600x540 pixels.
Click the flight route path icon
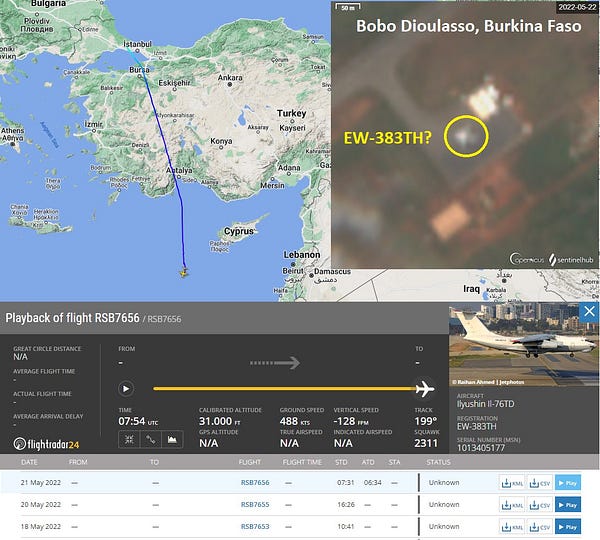point(151,439)
